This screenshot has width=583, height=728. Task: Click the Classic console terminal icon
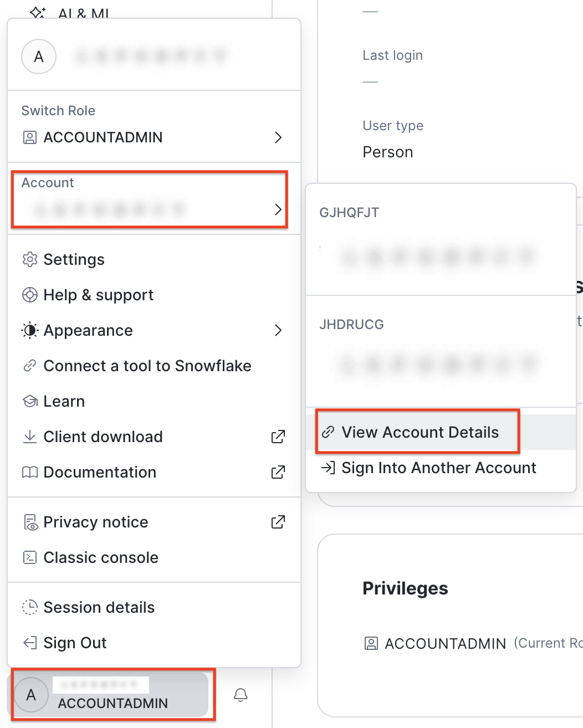point(29,557)
